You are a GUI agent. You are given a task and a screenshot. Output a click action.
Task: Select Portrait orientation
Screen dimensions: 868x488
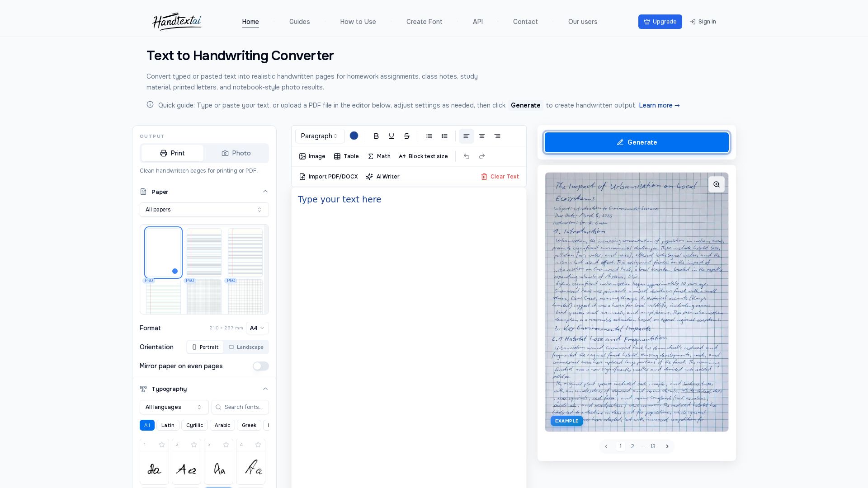point(205,347)
